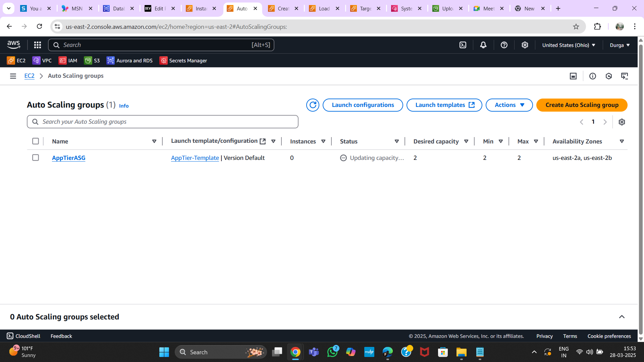644x362 pixels.
Task: Click the rightmost breadcrumb toolbar screen icon
Action: click(625, 76)
